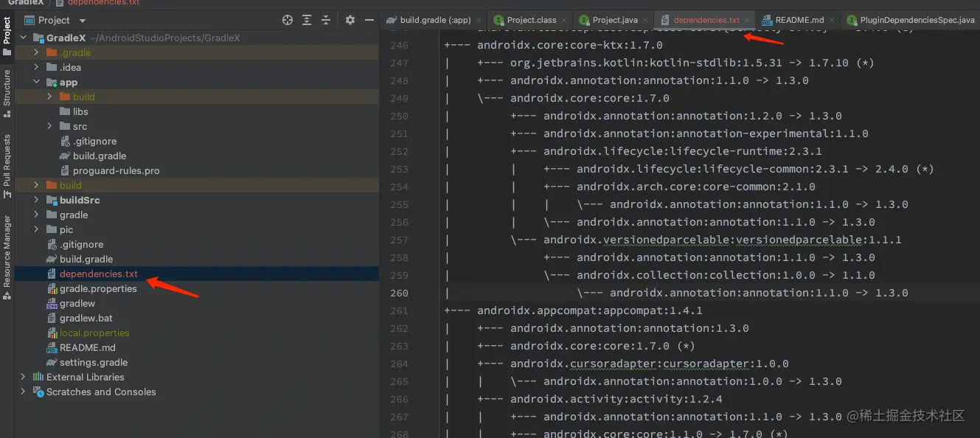Click the folder icon of libs
The height and width of the screenshot is (438, 980).
pyautogui.click(x=64, y=111)
